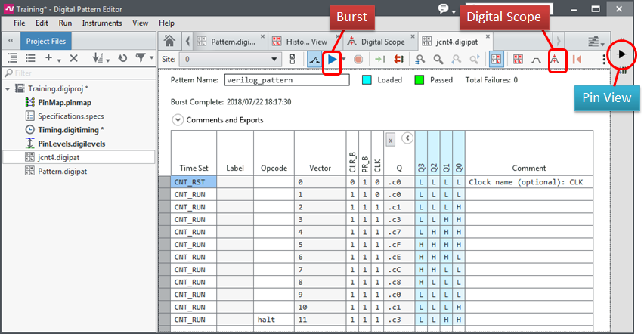Viewport: 644px width, 334px height.
Task: Select PinMap.pinmap in project tree
Action: (64, 102)
